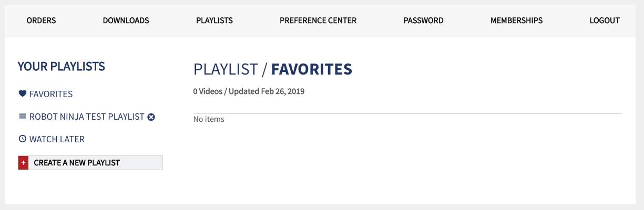The width and height of the screenshot is (644, 210).
Task: Go to the Downloads tab
Action: tap(126, 20)
